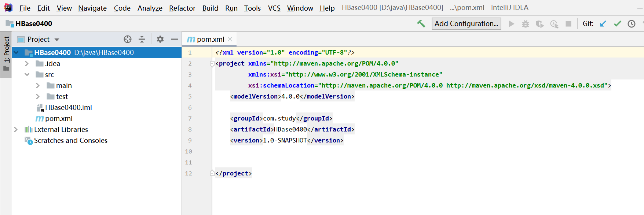The width and height of the screenshot is (644, 215).
Task: Click the Run play icon
Action: [511, 24]
